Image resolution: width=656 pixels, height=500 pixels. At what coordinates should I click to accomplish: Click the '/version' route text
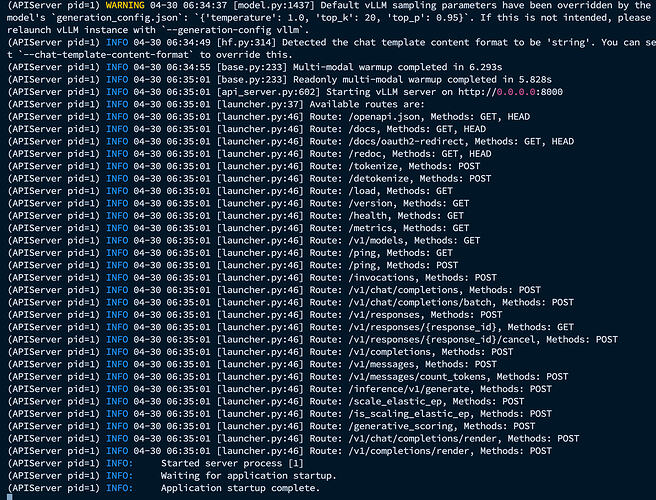(x=370, y=203)
